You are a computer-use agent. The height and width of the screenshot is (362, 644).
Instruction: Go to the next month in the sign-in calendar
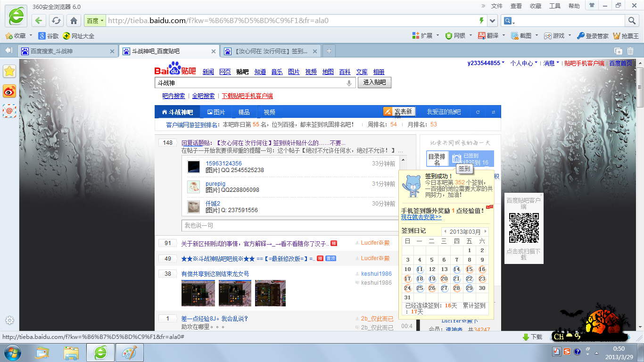[x=486, y=231]
